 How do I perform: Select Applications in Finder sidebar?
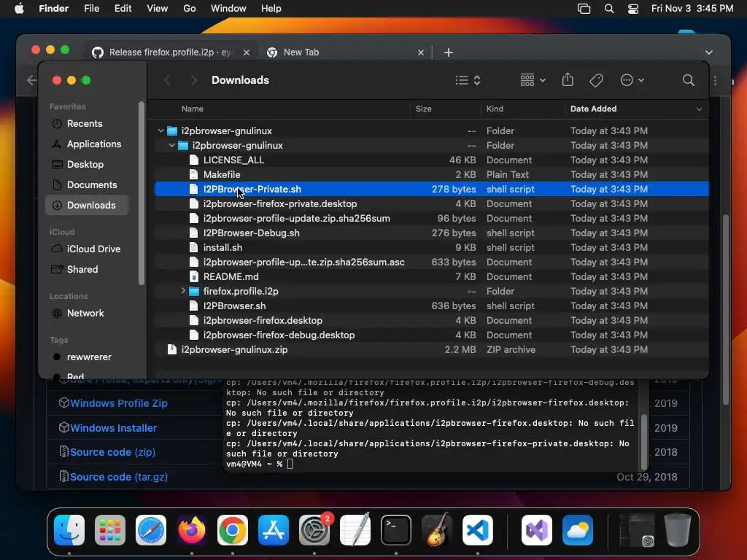point(87,144)
